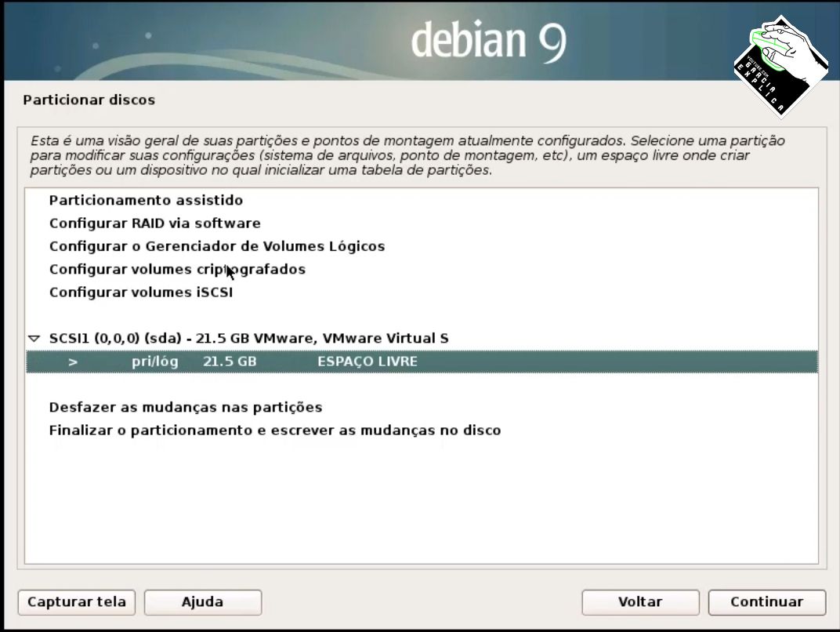Open Configurar o Gerenciador de Volumes Lógicos
Viewport: 840px width, 632px height.
point(217,246)
